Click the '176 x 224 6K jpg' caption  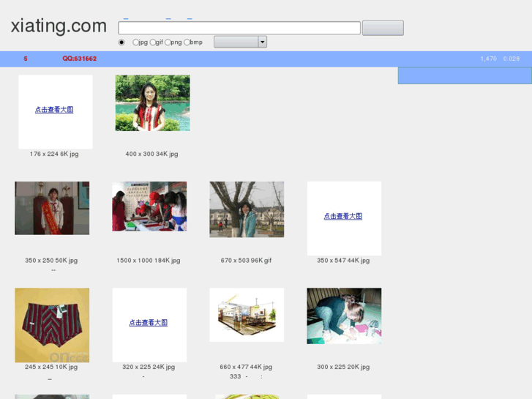(54, 154)
